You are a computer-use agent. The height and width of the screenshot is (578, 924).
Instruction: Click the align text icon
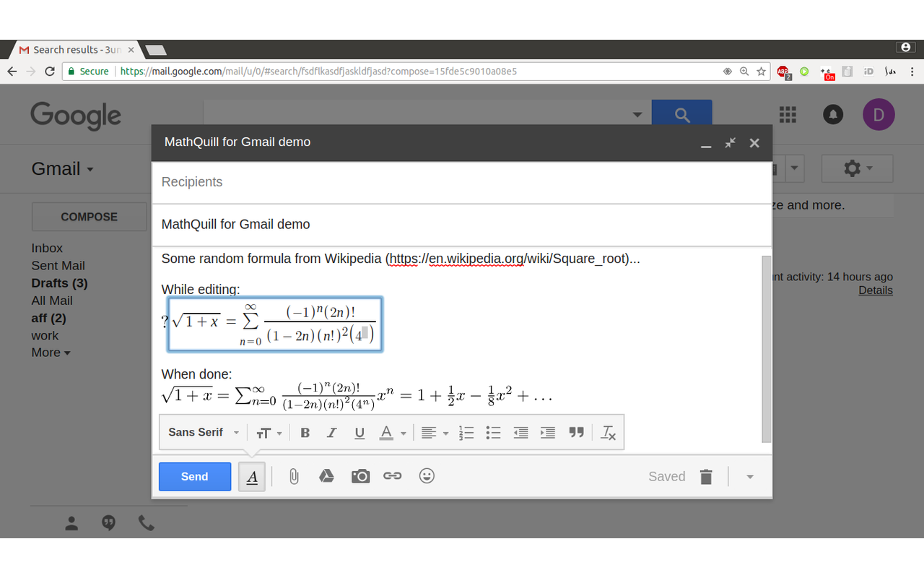pyautogui.click(x=429, y=433)
